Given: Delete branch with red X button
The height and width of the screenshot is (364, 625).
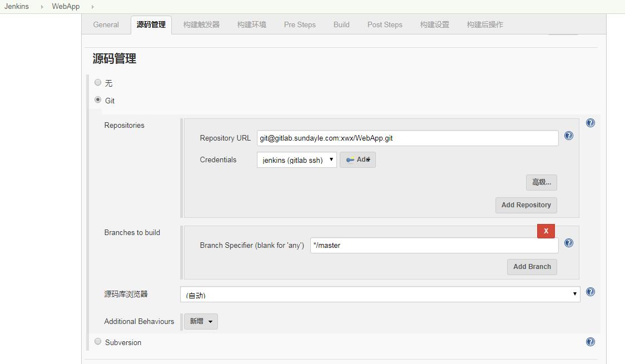Looking at the screenshot, I should (545, 231).
